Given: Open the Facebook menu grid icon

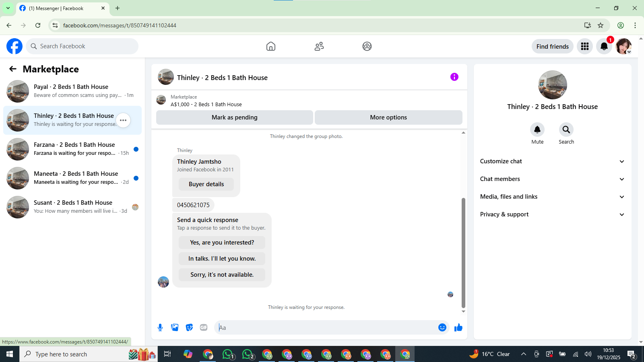Looking at the screenshot, I should tap(585, 46).
